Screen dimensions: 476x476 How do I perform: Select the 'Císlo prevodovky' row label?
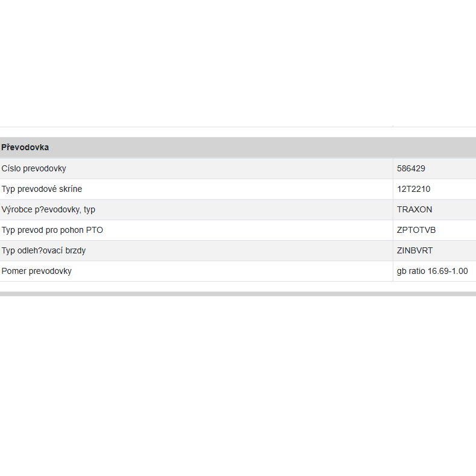[34, 168]
